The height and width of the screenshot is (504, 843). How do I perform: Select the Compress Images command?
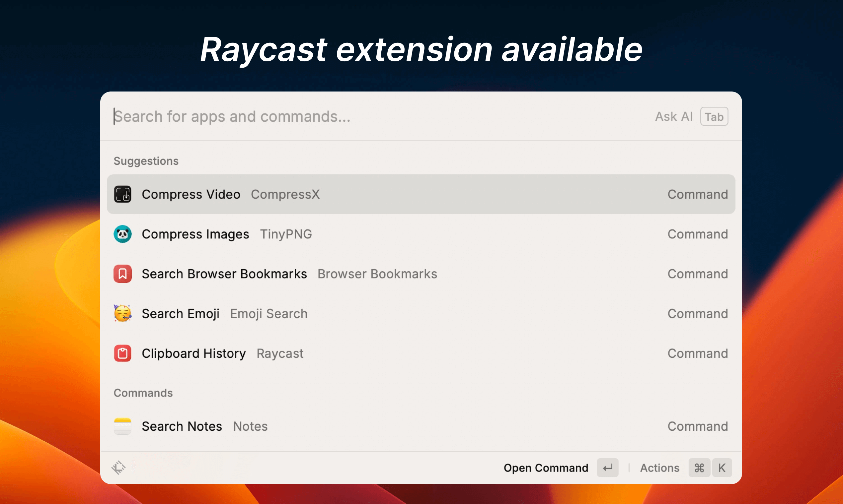pyautogui.click(x=421, y=234)
